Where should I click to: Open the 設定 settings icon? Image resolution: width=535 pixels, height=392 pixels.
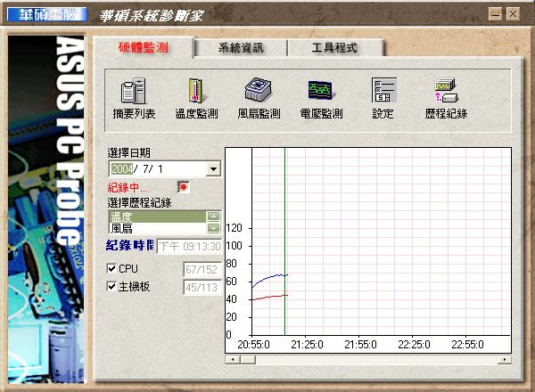coord(383,99)
